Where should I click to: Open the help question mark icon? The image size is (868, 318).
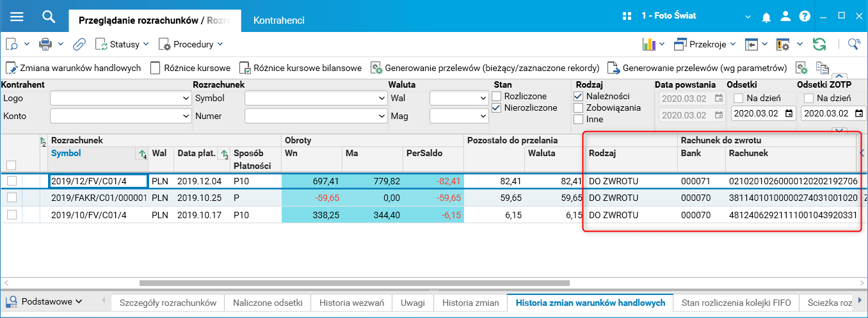(805, 17)
